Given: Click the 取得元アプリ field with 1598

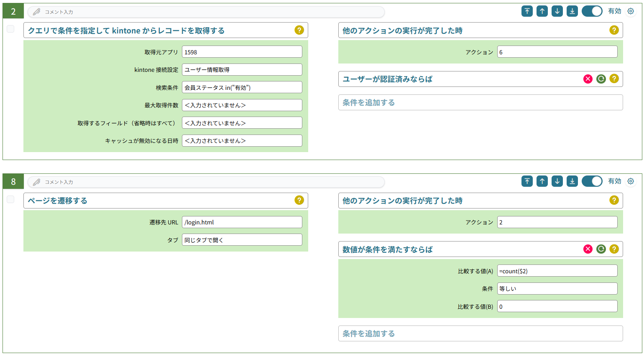Looking at the screenshot, I should coord(242,52).
